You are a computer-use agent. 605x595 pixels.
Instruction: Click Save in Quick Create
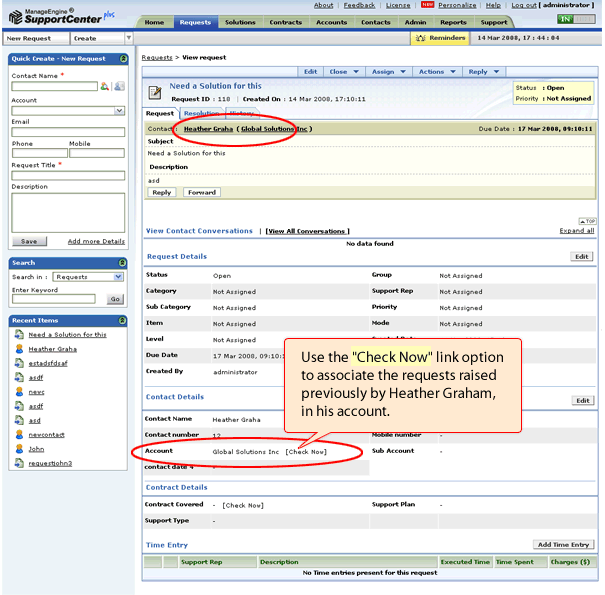29,241
